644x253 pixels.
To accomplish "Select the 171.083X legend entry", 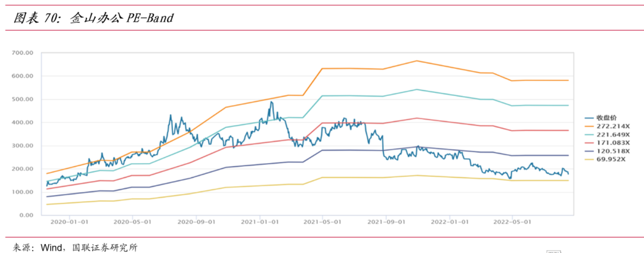I will [608, 143].
